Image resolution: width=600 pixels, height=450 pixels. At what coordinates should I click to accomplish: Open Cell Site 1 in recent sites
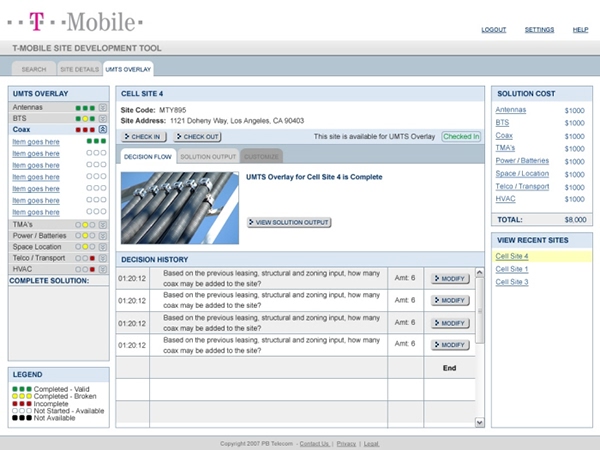512,269
